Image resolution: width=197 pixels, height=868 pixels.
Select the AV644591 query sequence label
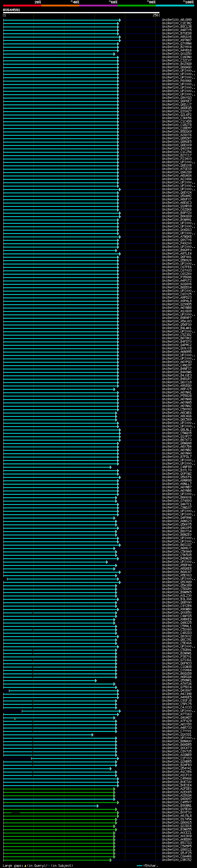click(x=11, y=10)
